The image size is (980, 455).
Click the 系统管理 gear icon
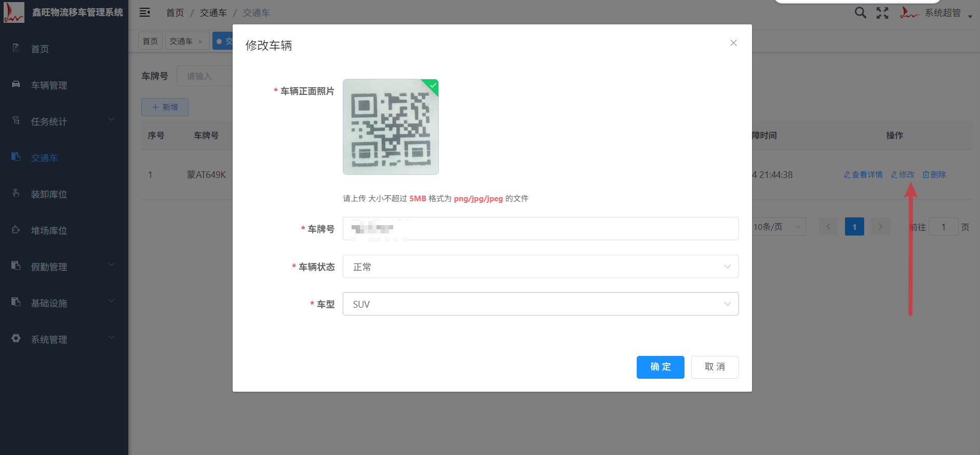point(16,338)
